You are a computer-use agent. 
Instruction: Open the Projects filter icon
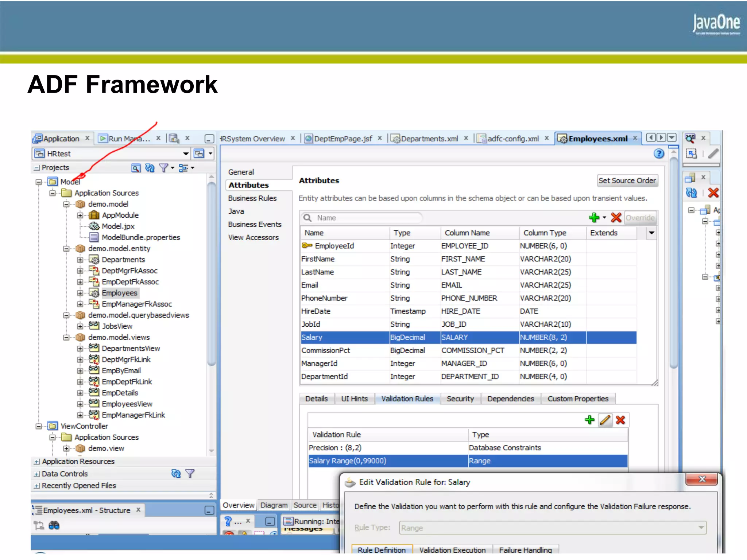164,168
